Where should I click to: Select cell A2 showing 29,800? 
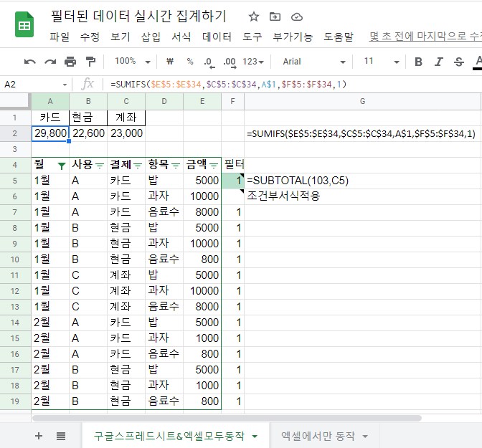(x=50, y=133)
